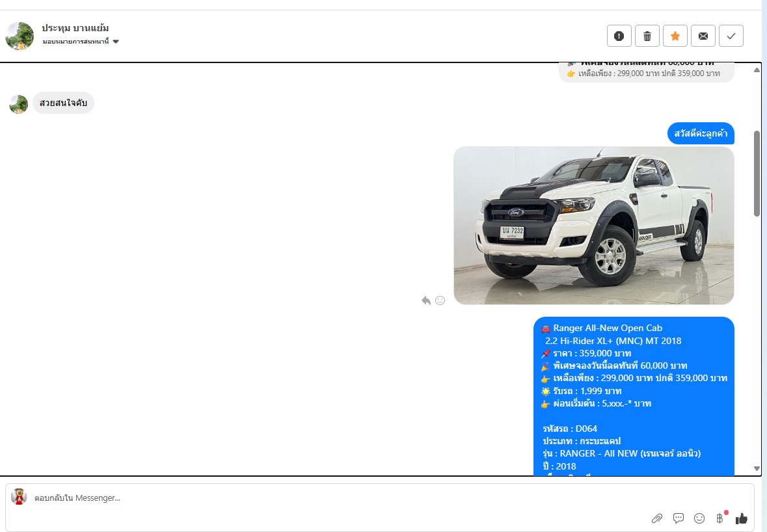Click the Baht payment icon

(x=720, y=518)
